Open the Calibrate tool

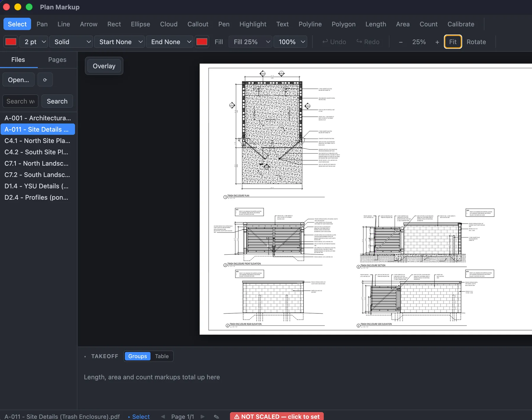461,24
